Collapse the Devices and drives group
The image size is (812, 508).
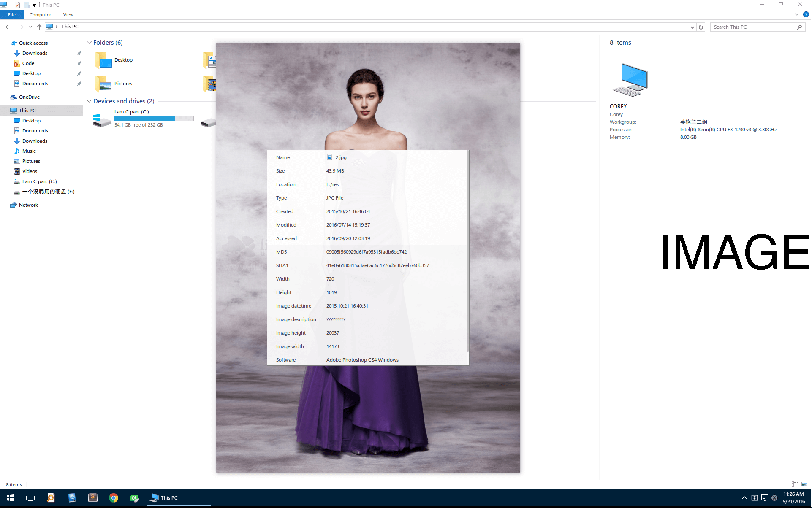point(89,101)
